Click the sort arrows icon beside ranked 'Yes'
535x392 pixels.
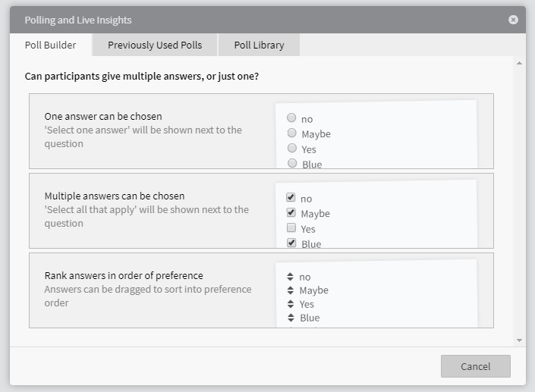point(291,304)
